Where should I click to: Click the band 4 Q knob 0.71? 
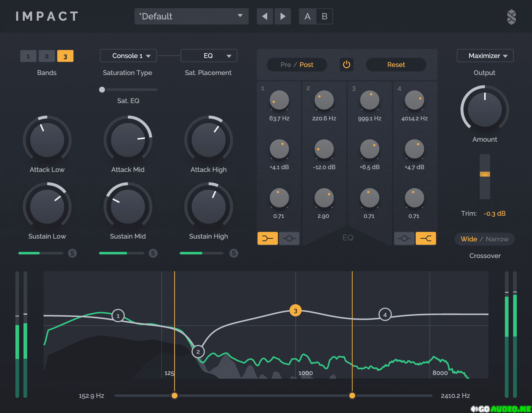[414, 198]
